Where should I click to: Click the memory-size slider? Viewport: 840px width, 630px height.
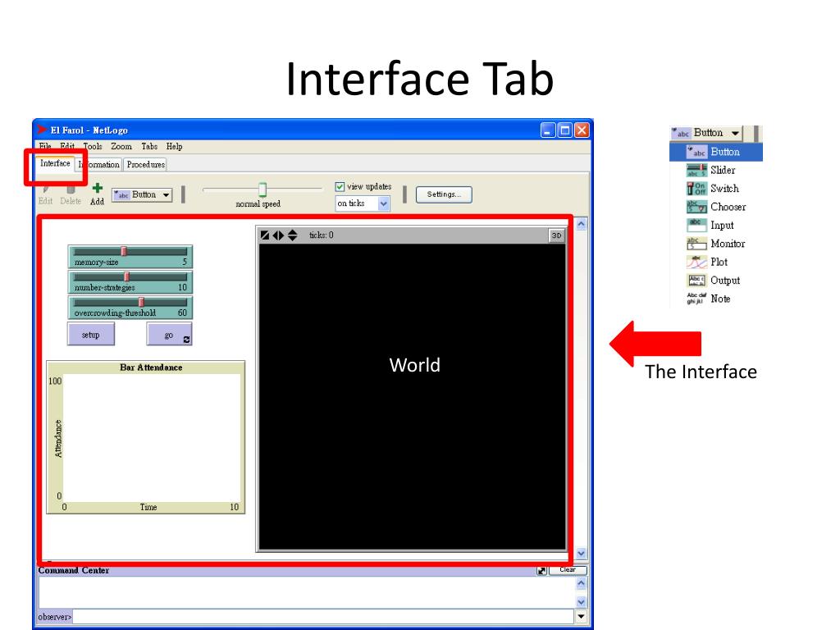(x=130, y=257)
